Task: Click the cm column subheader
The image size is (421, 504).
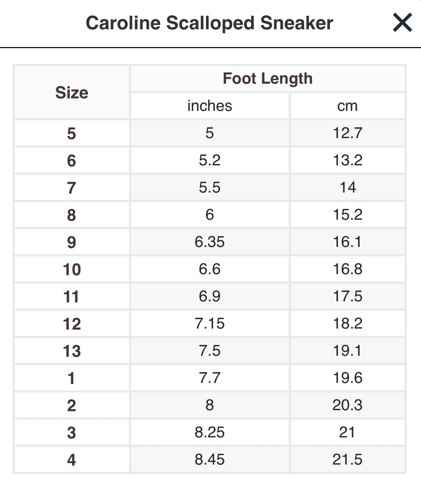Action: coord(347,106)
